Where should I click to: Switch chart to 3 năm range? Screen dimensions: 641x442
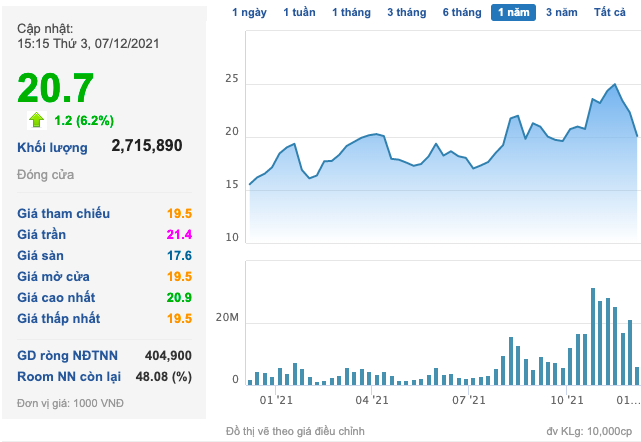click(x=562, y=12)
